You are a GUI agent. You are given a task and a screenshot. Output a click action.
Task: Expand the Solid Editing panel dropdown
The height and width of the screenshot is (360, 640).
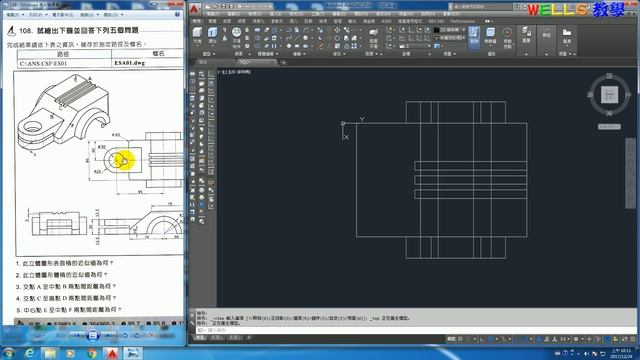pyautogui.click(x=268, y=54)
